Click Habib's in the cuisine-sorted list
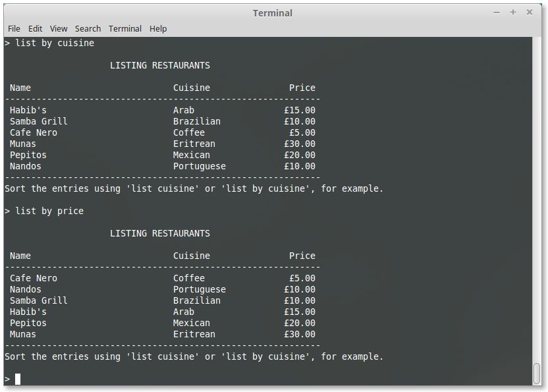548x392 pixels. [28, 110]
